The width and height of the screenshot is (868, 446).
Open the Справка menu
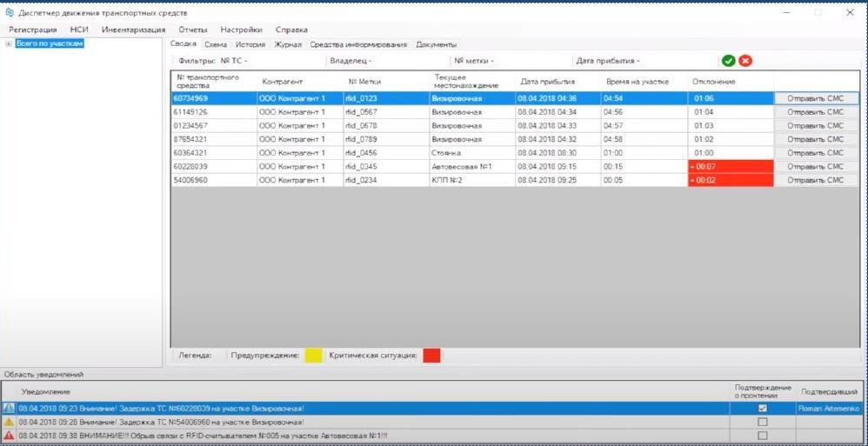[291, 30]
